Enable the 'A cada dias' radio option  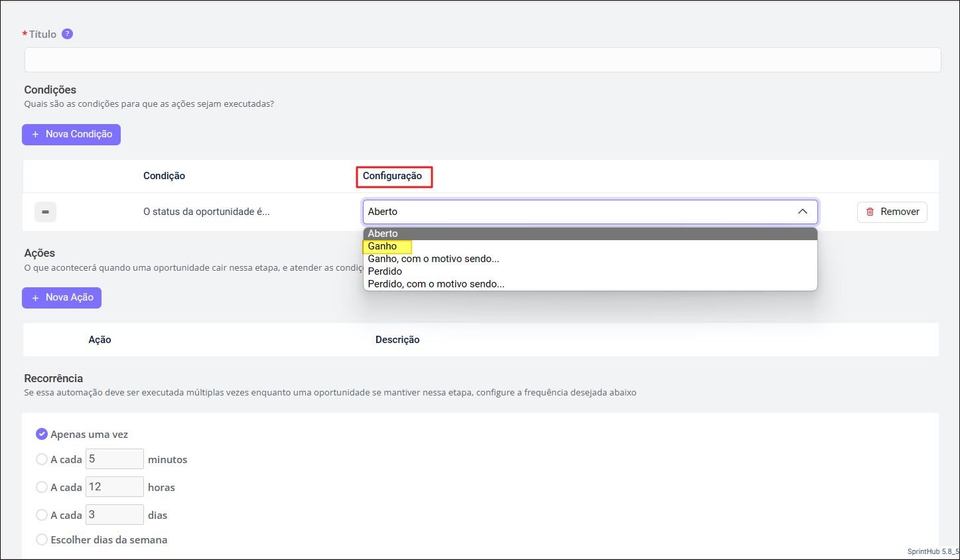click(x=42, y=515)
